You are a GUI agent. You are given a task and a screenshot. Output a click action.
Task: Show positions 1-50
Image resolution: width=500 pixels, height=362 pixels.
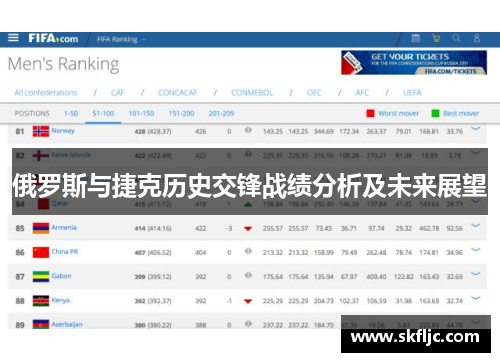click(71, 113)
